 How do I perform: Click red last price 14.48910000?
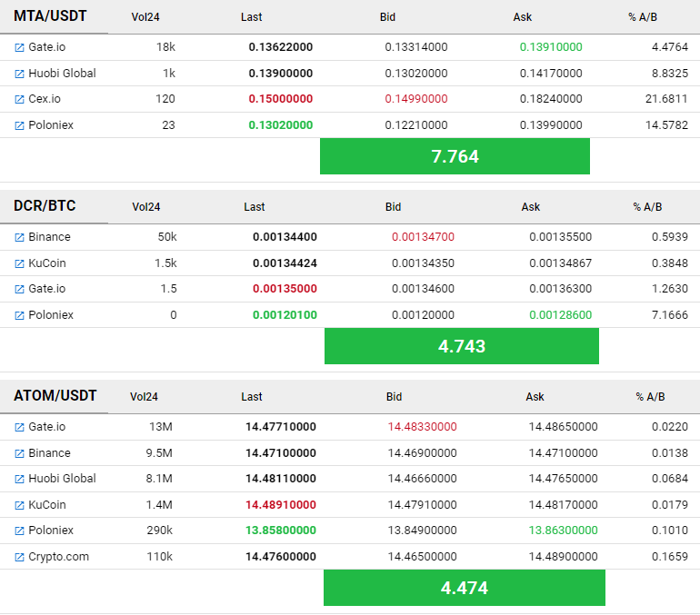coord(281,505)
